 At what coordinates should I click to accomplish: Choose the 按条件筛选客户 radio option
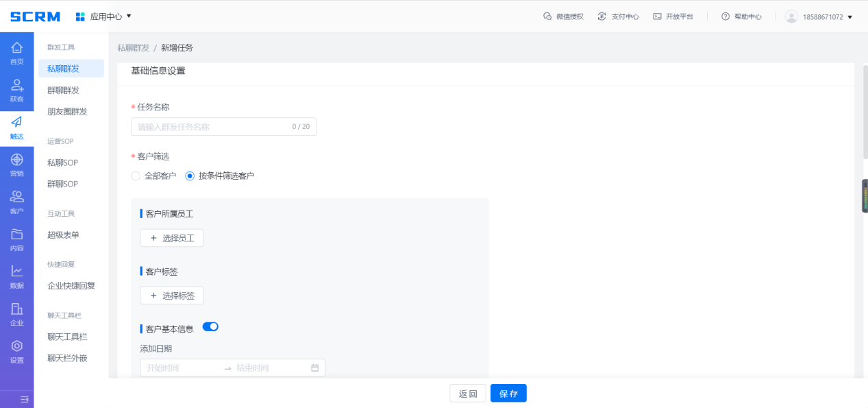[190, 176]
